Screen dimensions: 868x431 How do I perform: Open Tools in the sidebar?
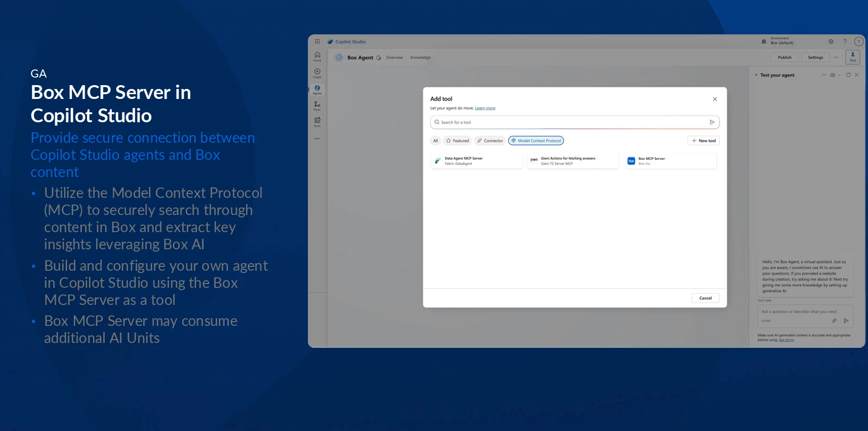317,122
